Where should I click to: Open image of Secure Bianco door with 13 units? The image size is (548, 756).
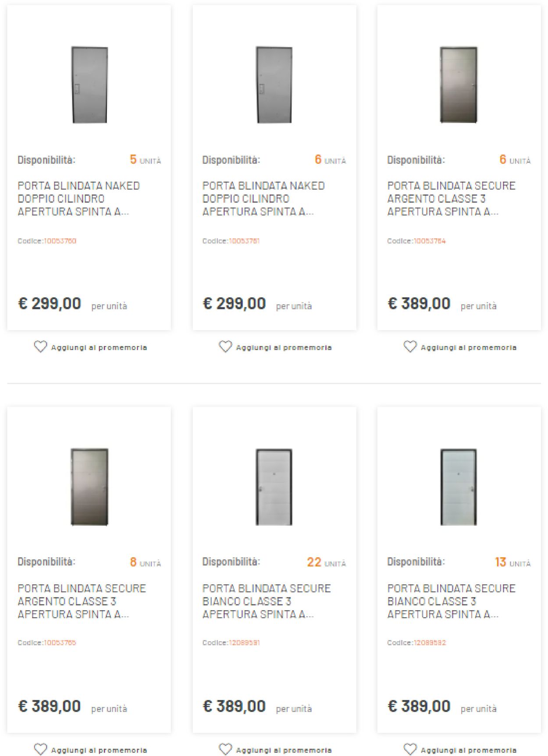point(459,487)
